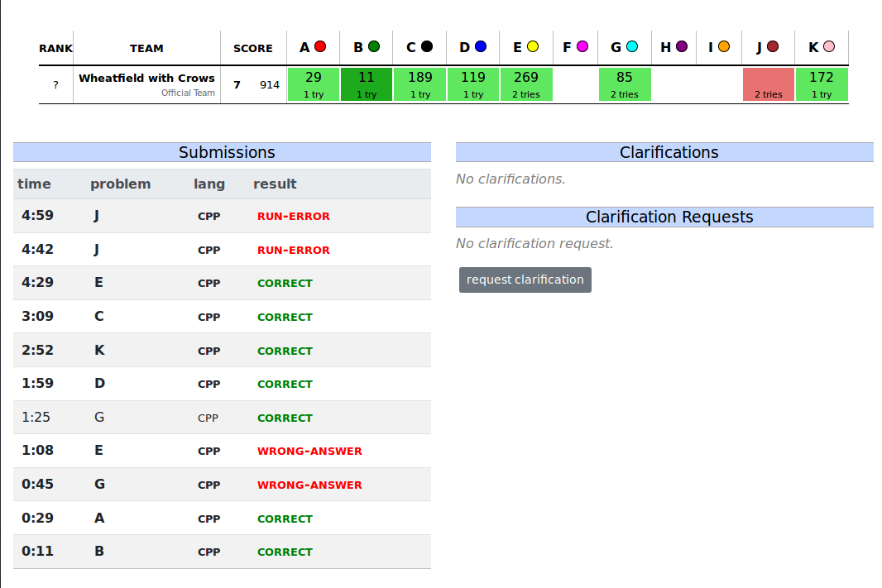Click the cyan balloon for problem G

pyautogui.click(x=632, y=47)
